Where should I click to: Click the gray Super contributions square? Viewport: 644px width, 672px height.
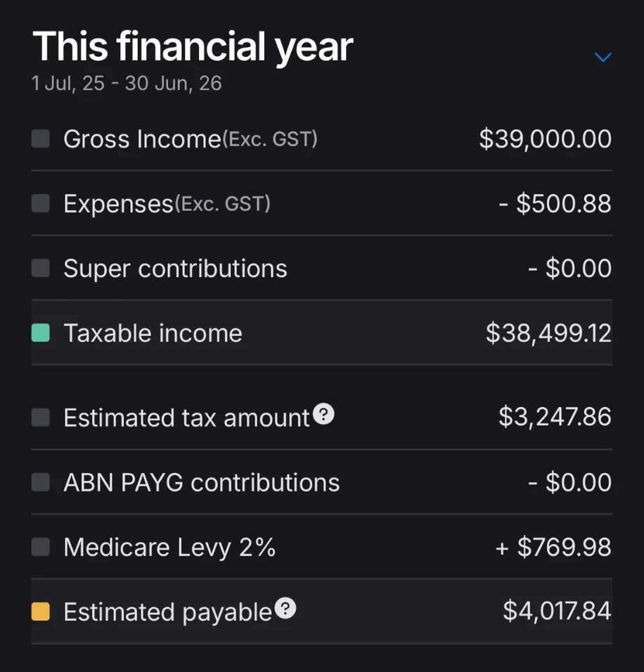41,269
